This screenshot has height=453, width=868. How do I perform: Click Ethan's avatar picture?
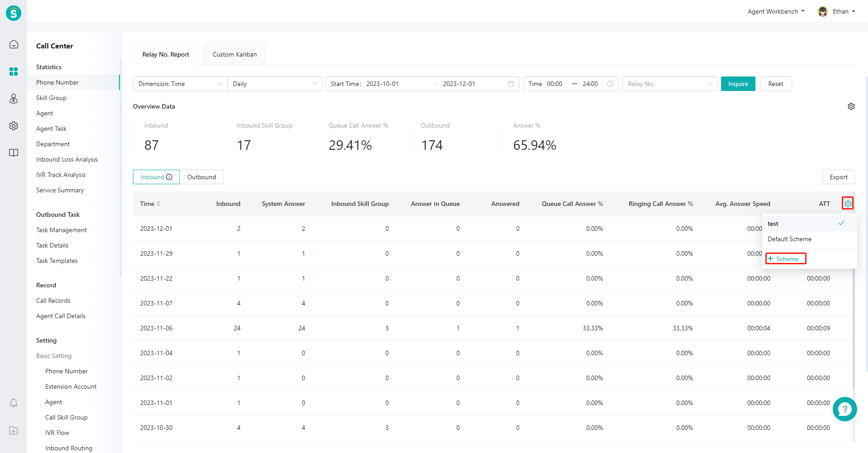point(823,11)
